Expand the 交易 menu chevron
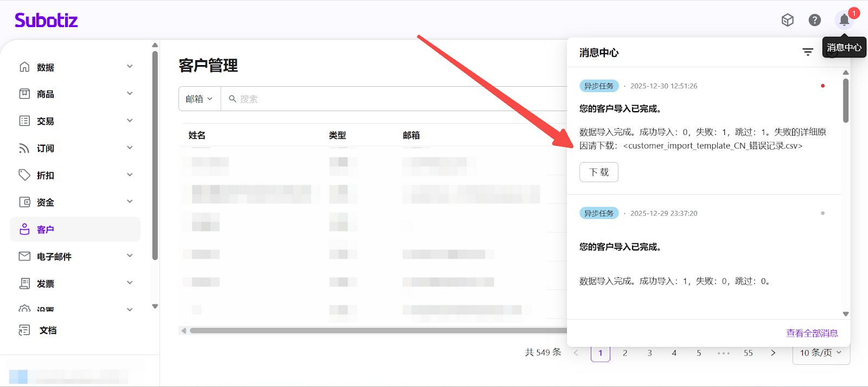This screenshot has height=387, width=868. coord(130,120)
